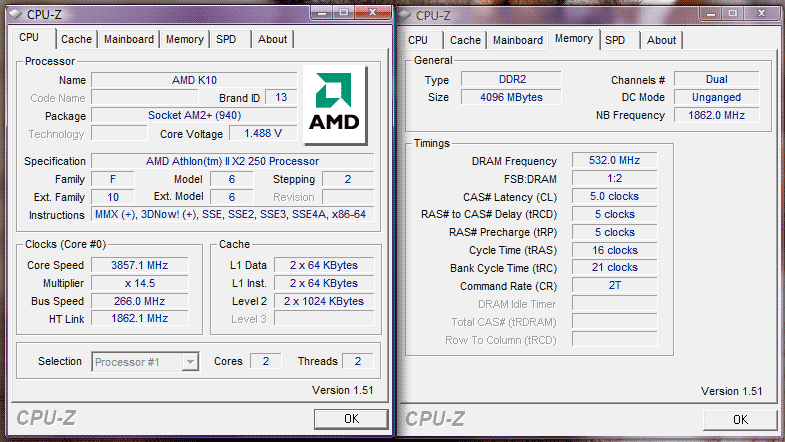The height and width of the screenshot is (442, 785).
Task: Expand the Processor #1 selection dropdown
Action: pos(190,361)
